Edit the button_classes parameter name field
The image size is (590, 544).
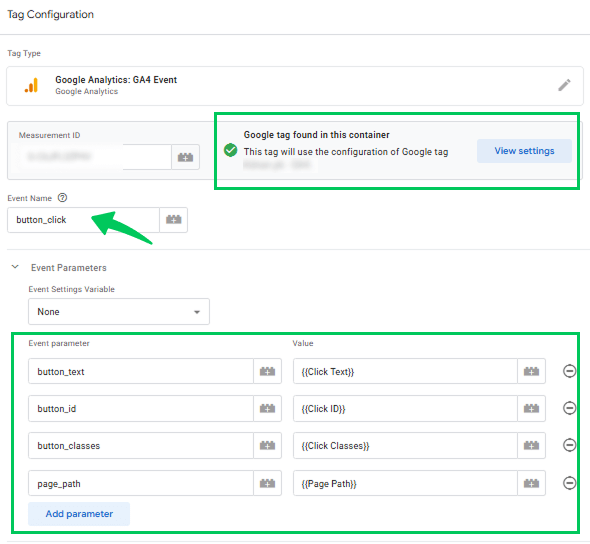pos(141,445)
